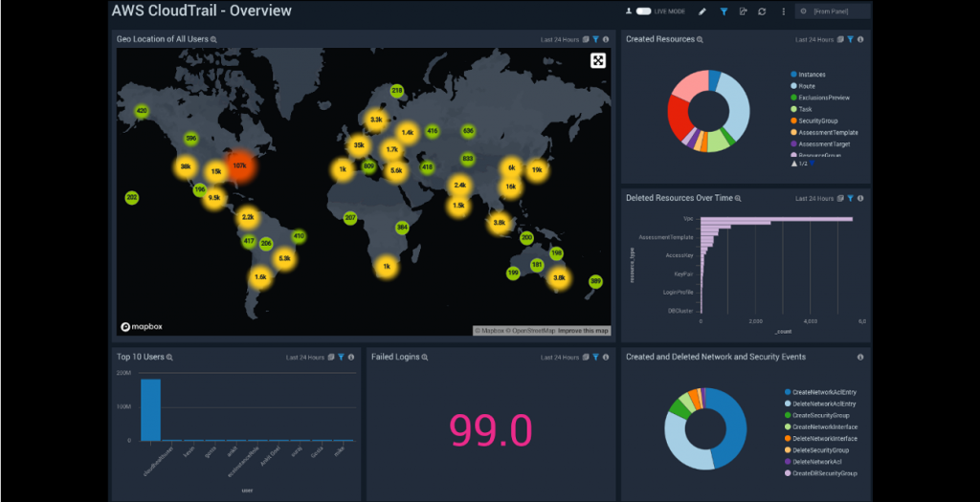Click the 35k map cluster over Europe
980x502 pixels.
point(358,144)
